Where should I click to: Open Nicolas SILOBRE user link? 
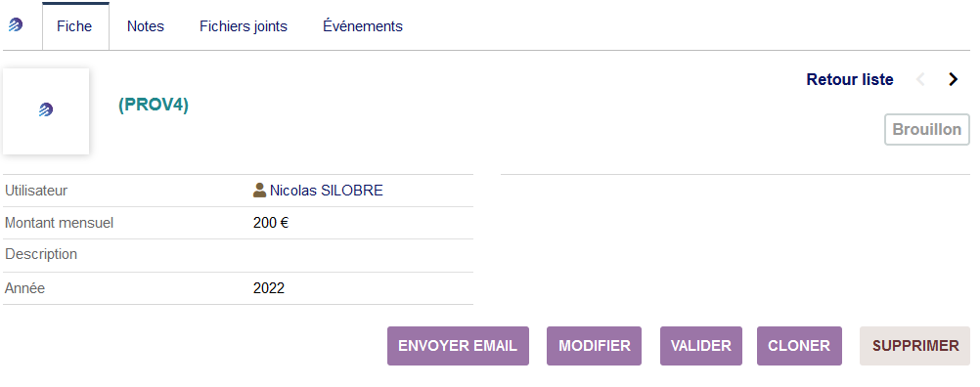tap(327, 191)
